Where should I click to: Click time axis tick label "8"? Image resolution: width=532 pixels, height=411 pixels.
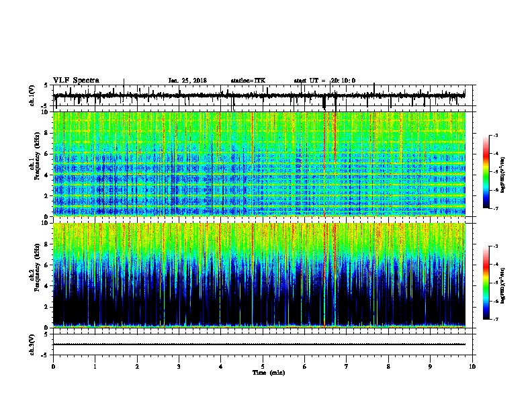click(x=388, y=367)
